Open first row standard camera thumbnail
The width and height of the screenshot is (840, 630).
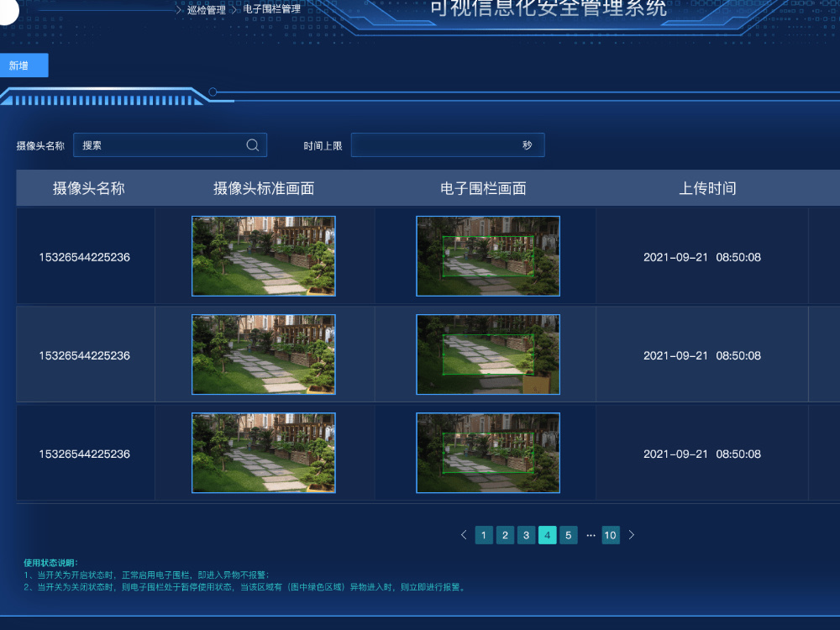pos(264,256)
